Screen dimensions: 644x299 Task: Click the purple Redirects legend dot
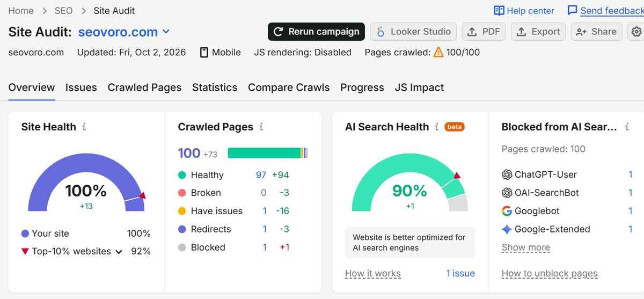pos(182,229)
